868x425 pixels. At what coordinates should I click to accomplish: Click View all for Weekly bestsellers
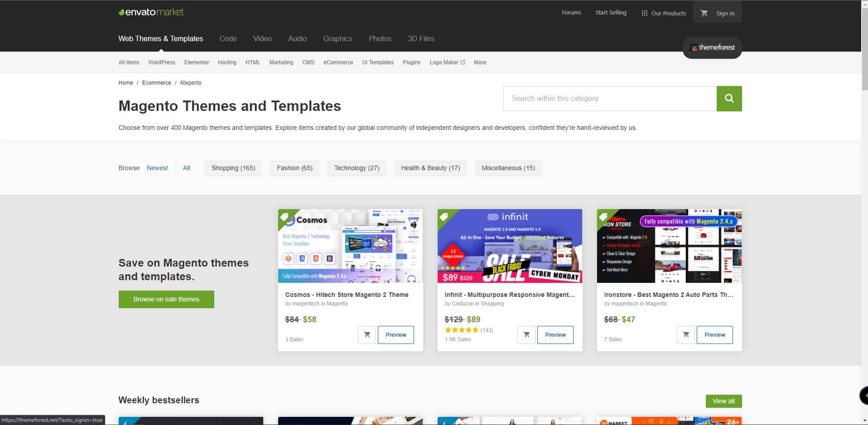723,401
